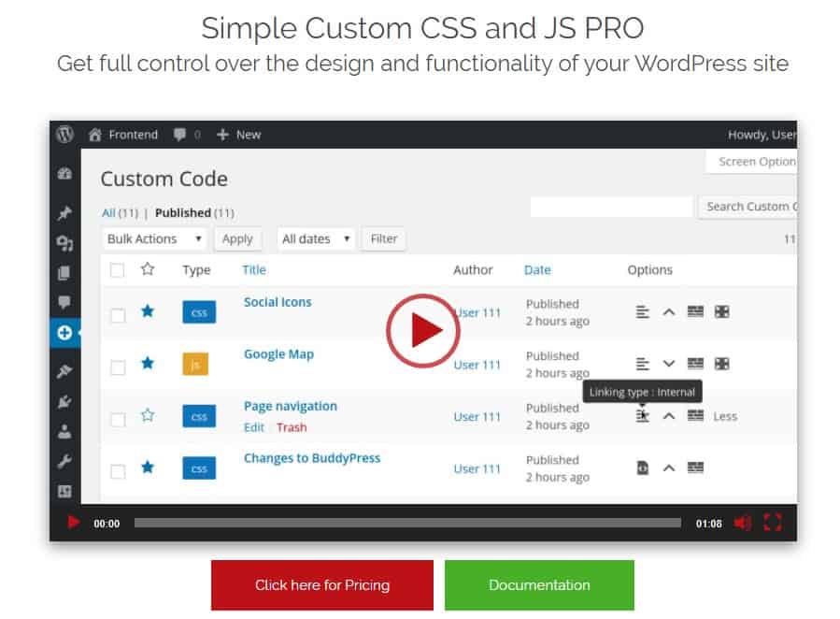This screenshot has height=619, width=840.
Task: Click the plus icon next to New
Action: 222,135
